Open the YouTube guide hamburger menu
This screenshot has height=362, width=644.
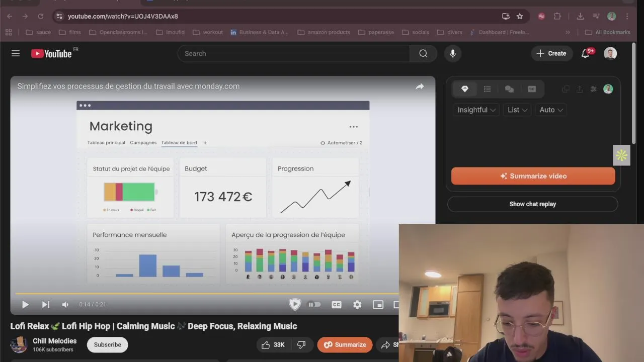pyautogui.click(x=16, y=53)
